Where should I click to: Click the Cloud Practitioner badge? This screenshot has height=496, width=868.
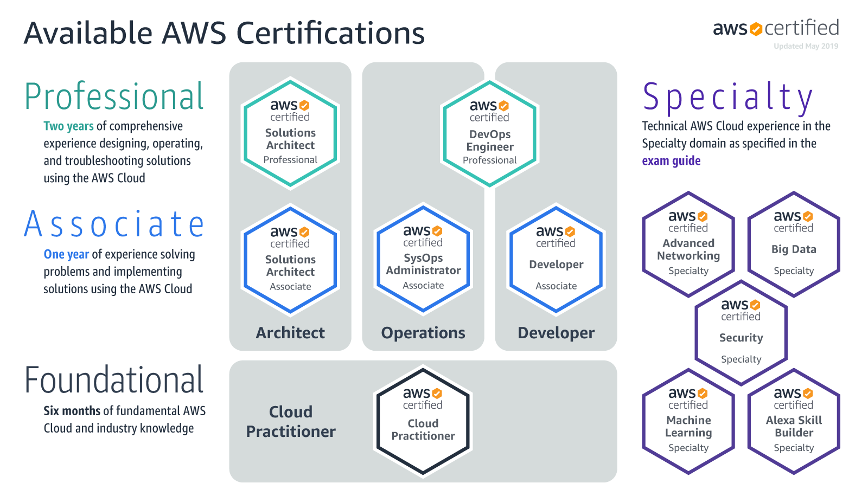point(423,420)
